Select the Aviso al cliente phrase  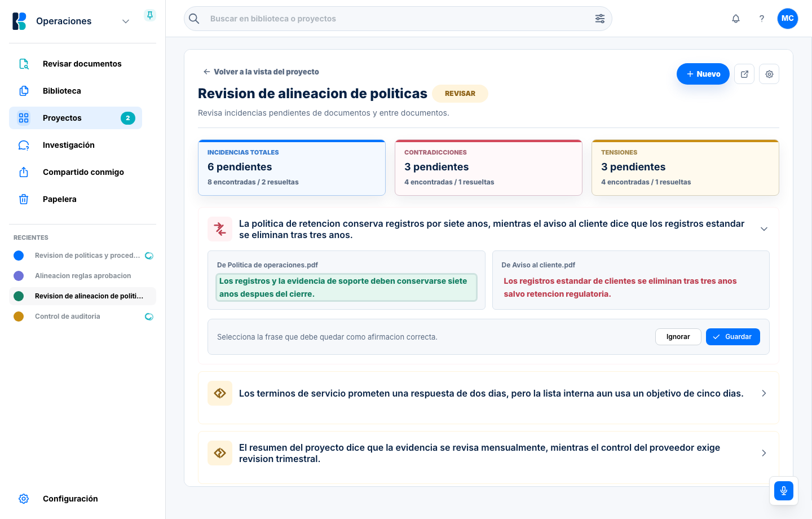pos(630,288)
